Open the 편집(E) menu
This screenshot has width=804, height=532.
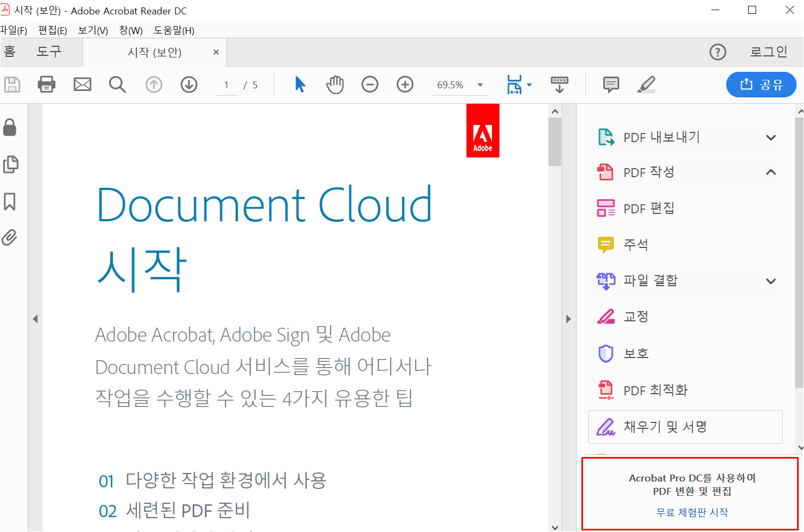[53, 30]
